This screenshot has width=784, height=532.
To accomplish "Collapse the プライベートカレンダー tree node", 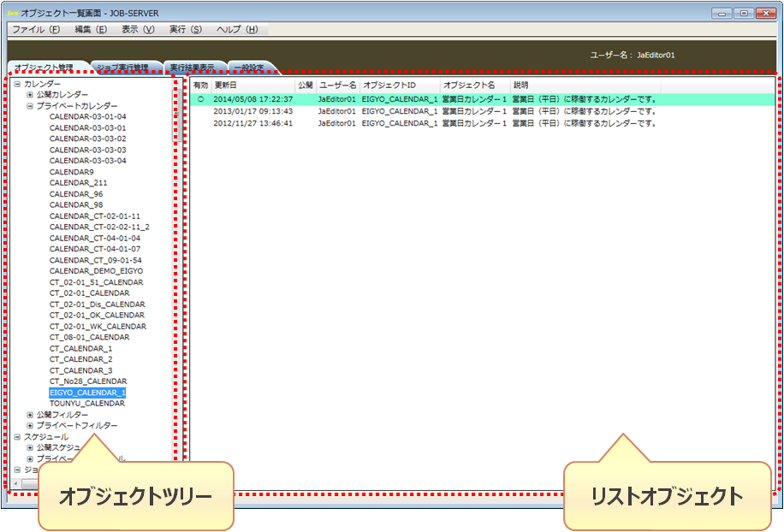I will pos(30,106).
